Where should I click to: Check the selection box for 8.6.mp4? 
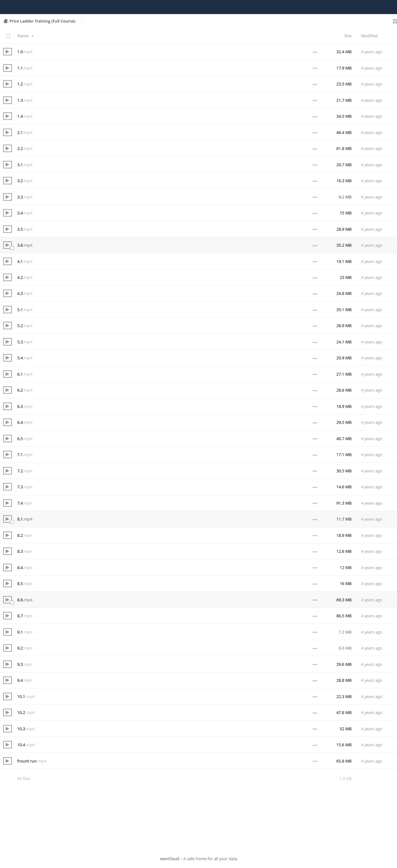tap(12, 603)
